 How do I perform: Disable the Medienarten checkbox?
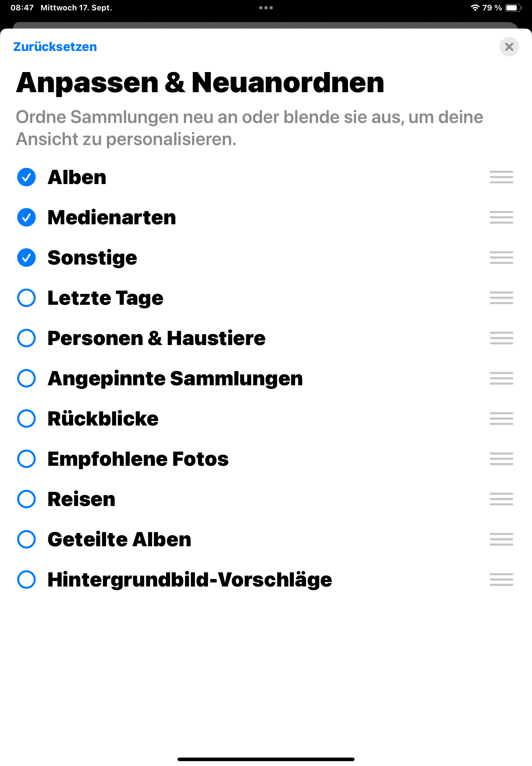[26, 217]
